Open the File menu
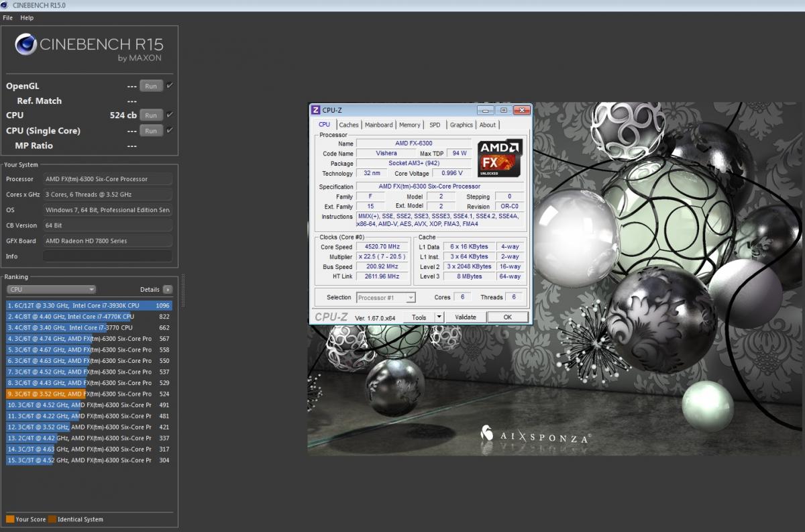 pos(8,17)
